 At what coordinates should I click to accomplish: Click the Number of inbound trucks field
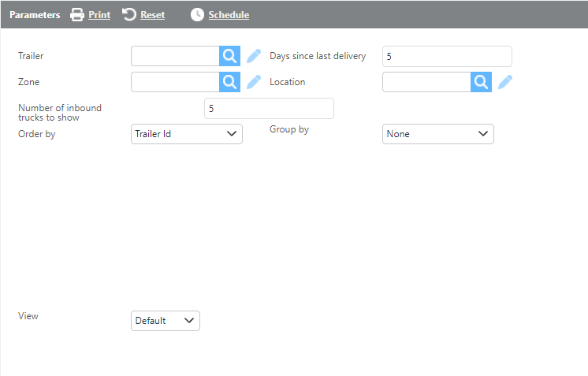(x=269, y=108)
